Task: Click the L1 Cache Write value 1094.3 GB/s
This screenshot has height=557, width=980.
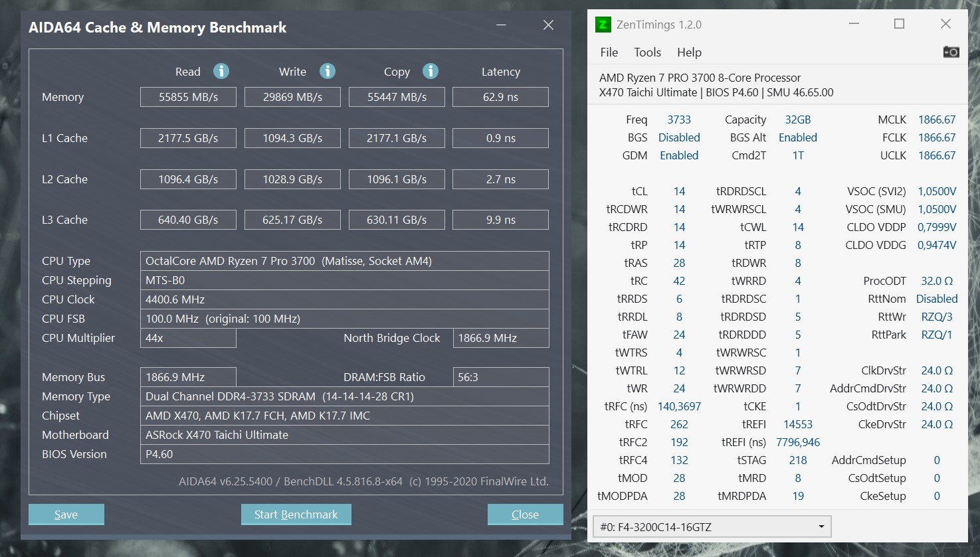Action: pos(292,138)
